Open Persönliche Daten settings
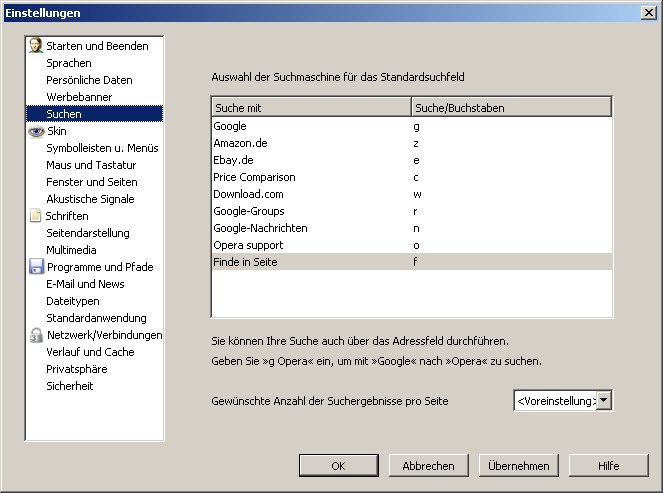The height and width of the screenshot is (493, 663). pyautogui.click(x=89, y=80)
